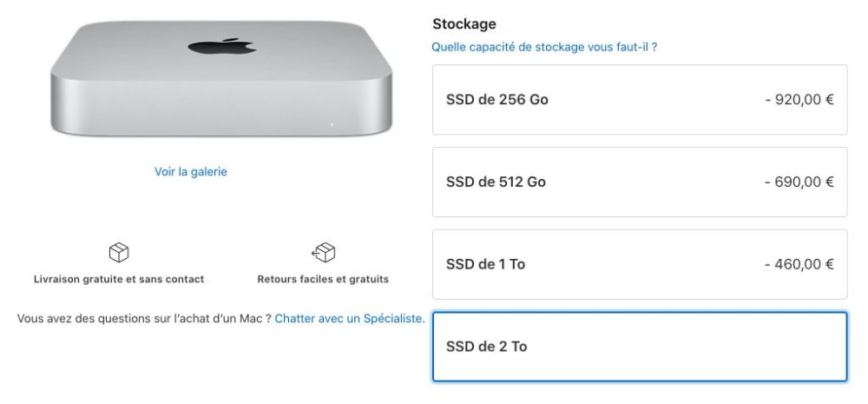Click the 'Vous avez des questions' Mac purchase text
This screenshot has width=868, height=404.
click(x=143, y=319)
